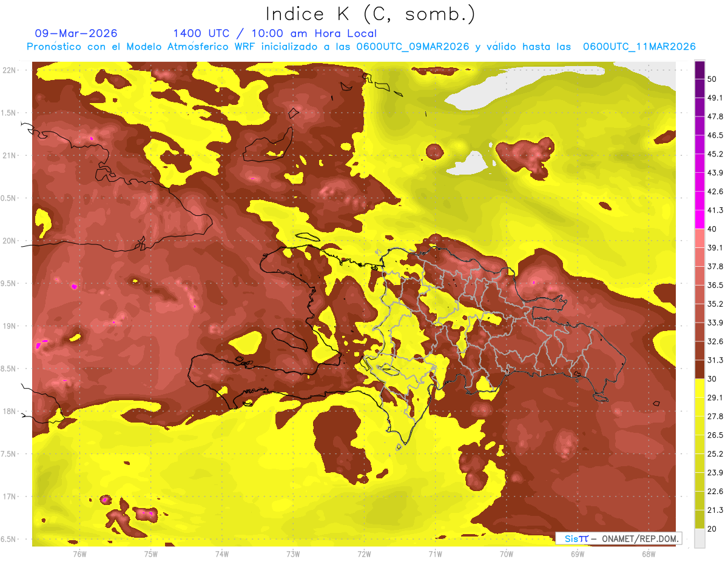The image size is (728, 562).
Task: Click the gray colorbar segment below 20
Action: [699, 538]
